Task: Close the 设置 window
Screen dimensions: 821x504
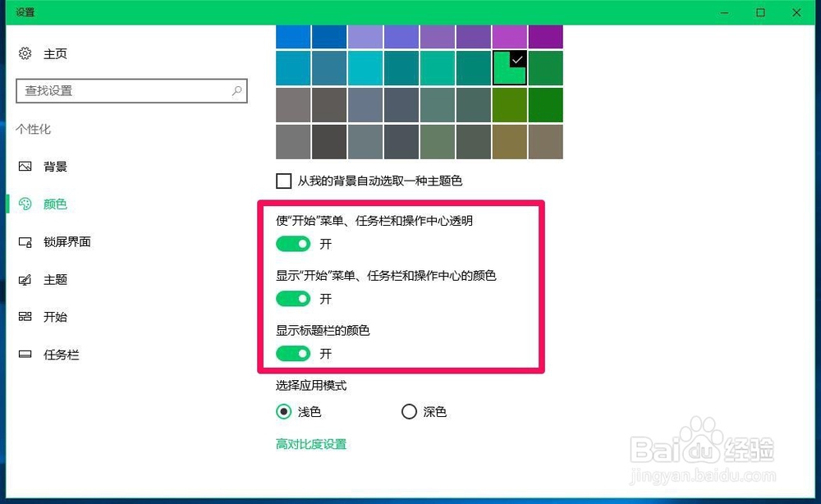Action: point(797,12)
